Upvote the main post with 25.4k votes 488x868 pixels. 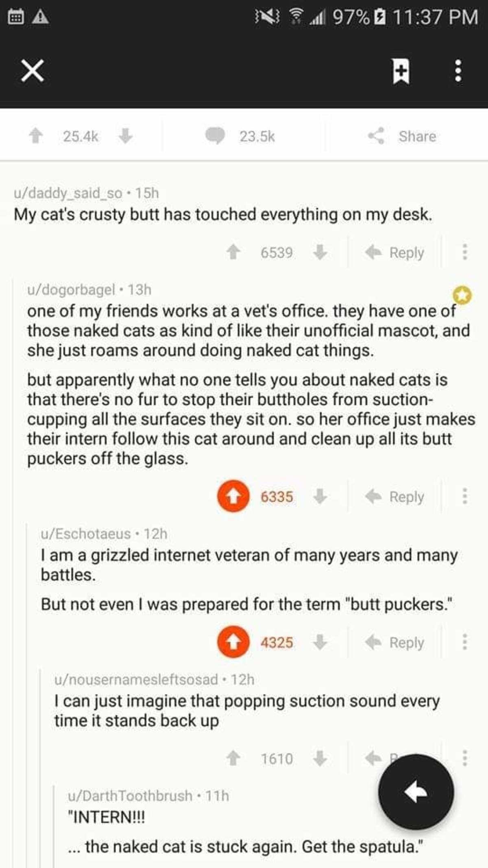[x=36, y=136]
